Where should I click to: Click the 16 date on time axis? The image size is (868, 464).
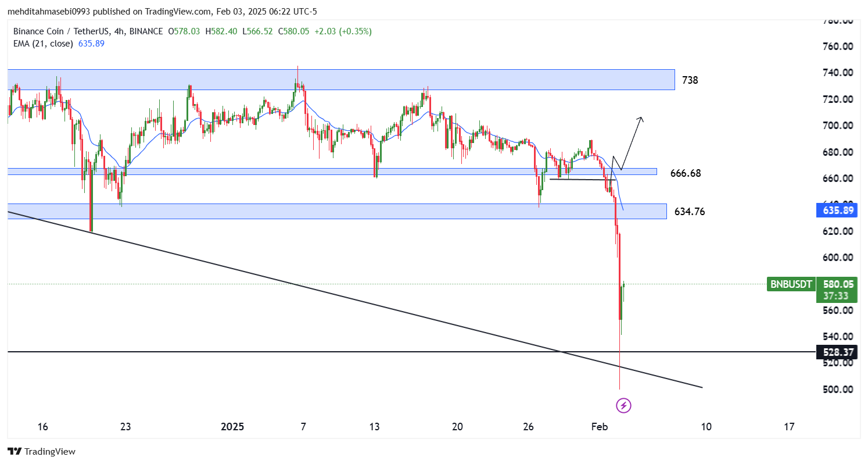click(x=42, y=427)
